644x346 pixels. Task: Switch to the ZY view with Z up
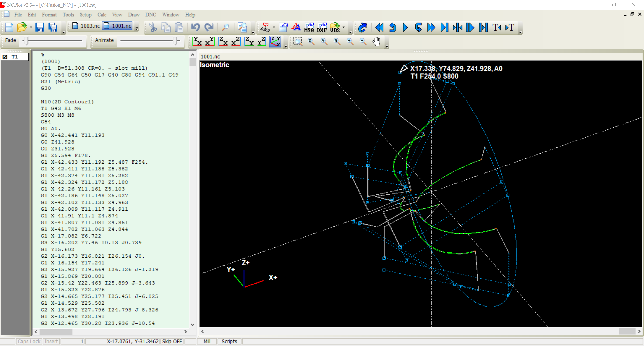[249, 41]
